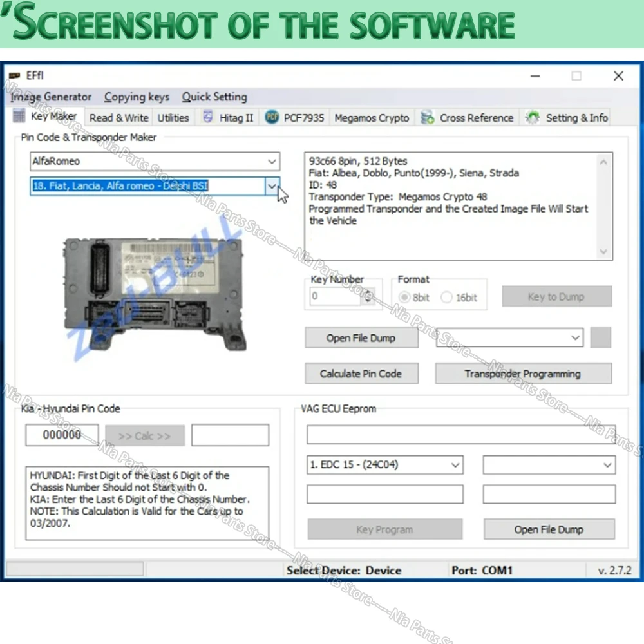Screen dimensions: 644x644
Task: Select the 8bit format radio button
Action: coord(404,297)
